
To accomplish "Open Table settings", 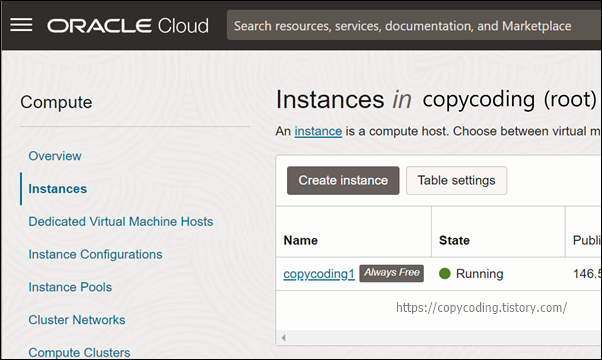I will click(x=456, y=180).
